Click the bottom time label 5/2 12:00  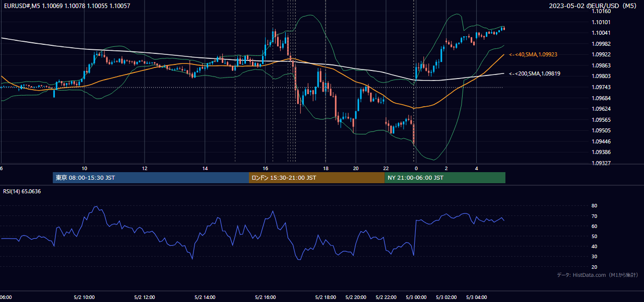(145, 297)
